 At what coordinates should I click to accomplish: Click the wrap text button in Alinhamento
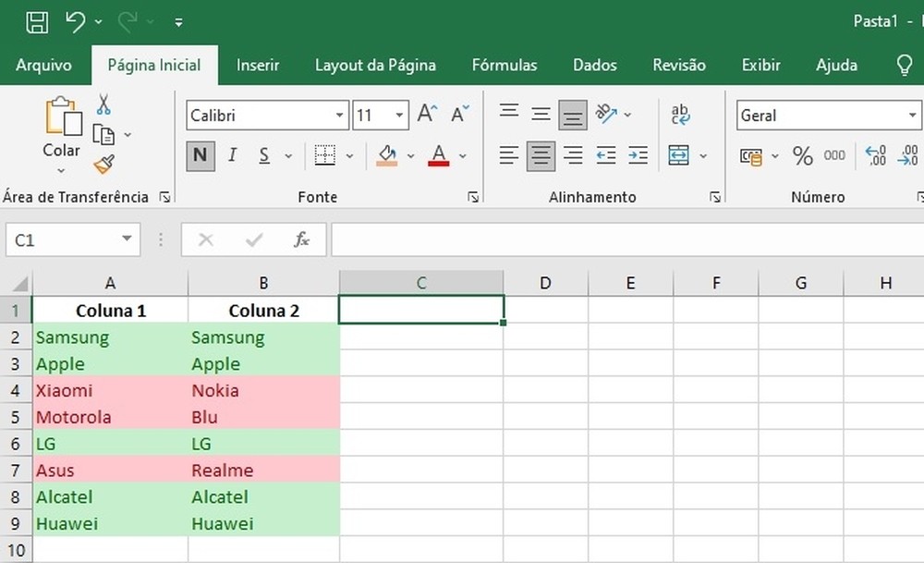(x=680, y=112)
